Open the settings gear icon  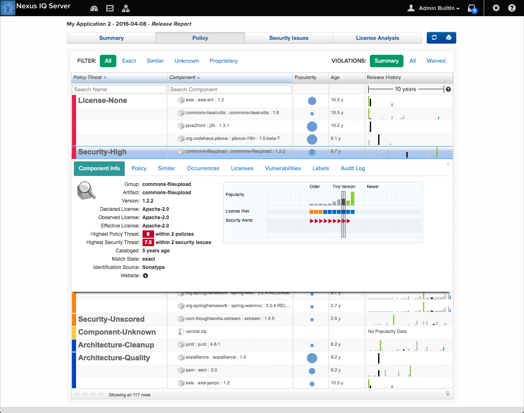(x=496, y=8)
